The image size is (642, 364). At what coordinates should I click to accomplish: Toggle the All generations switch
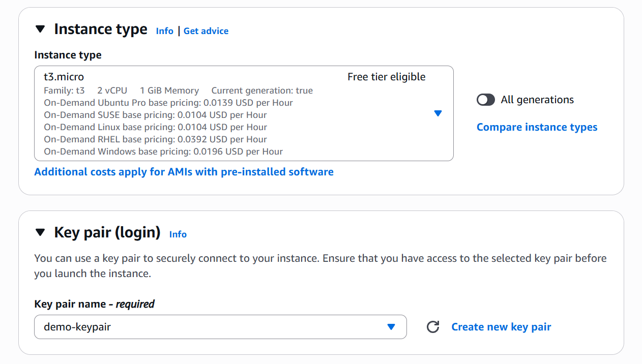coord(486,100)
